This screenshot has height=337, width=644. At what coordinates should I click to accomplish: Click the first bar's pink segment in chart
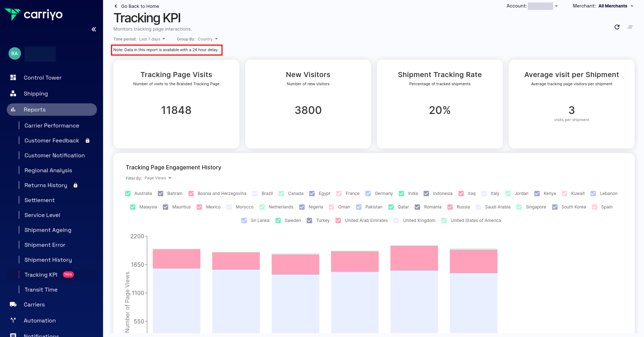point(177,259)
